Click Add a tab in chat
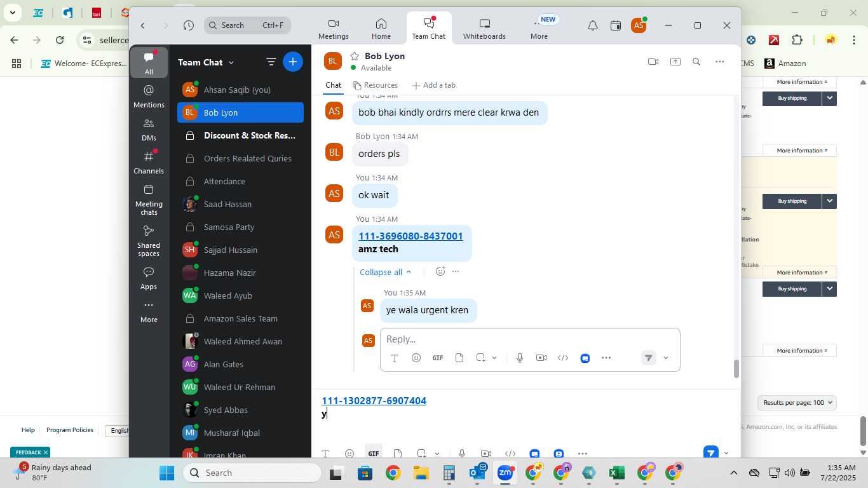Image resolution: width=868 pixels, height=488 pixels. tap(433, 85)
